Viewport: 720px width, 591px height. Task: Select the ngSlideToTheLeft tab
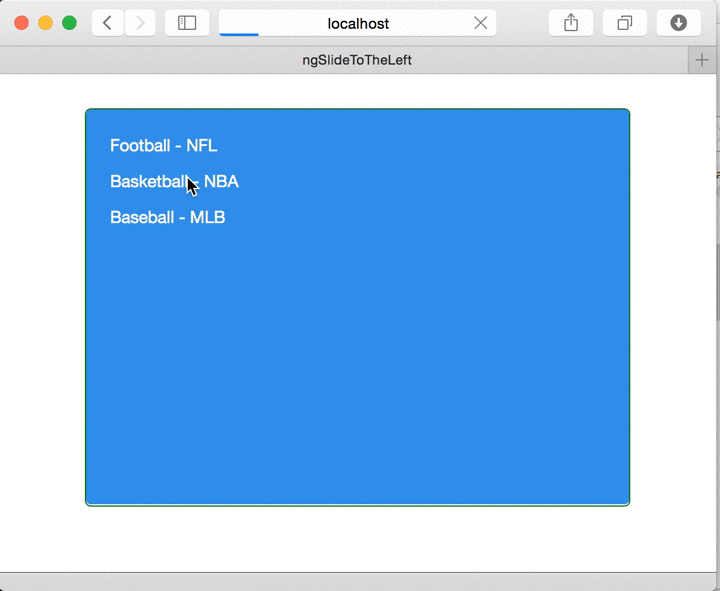coord(344,60)
